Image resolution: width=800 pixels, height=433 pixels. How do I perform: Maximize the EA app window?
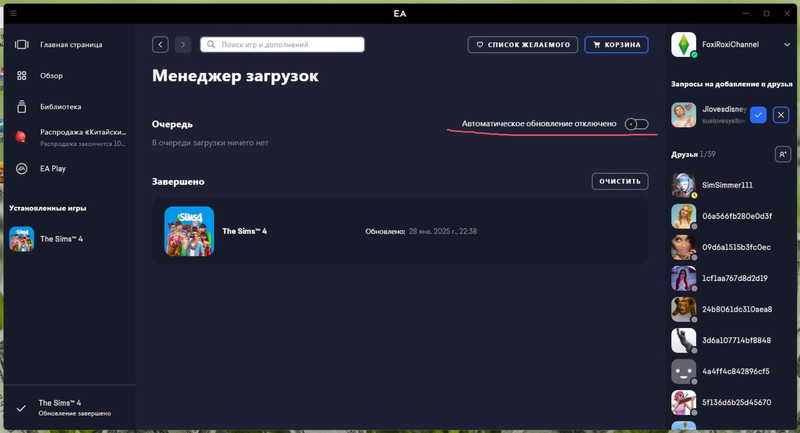(x=766, y=13)
